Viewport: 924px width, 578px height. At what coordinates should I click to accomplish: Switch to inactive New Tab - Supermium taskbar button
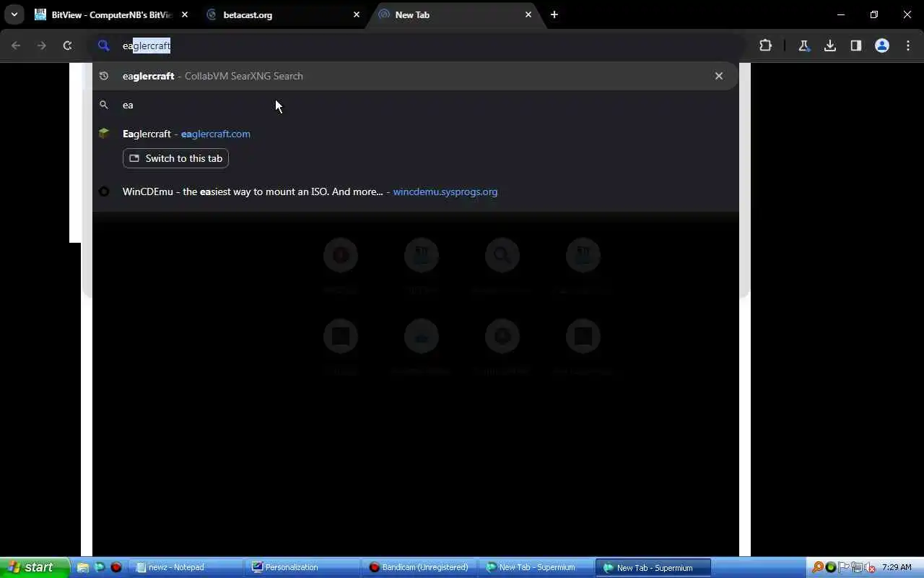(x=537, y=567)
